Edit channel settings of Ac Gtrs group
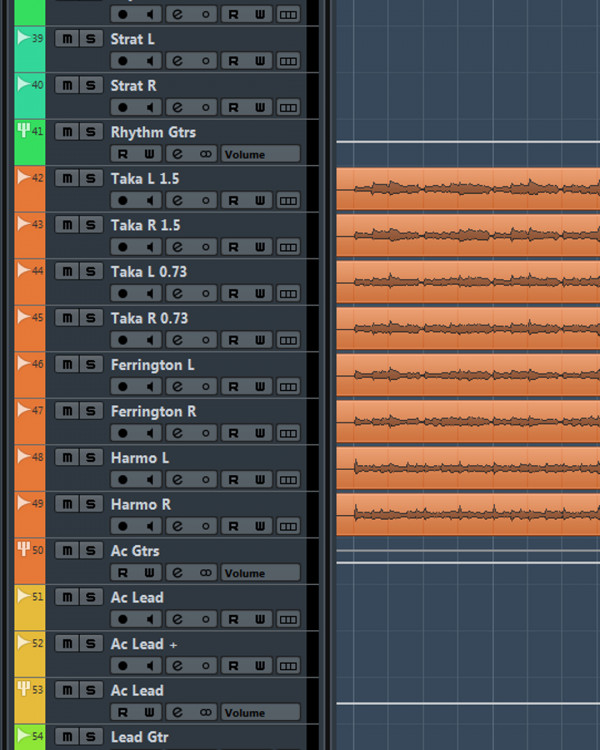The width and height of the screenshot is (600, 750). coord(178,573)
